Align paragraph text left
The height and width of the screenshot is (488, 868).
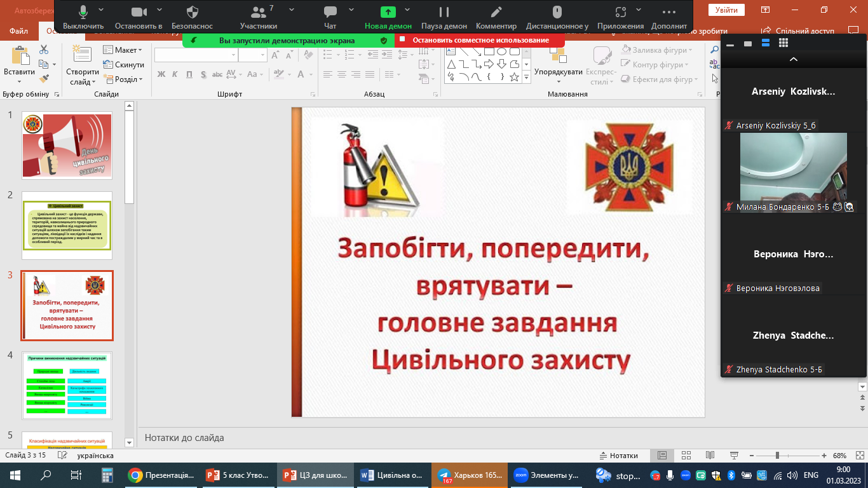coord(327,74)
